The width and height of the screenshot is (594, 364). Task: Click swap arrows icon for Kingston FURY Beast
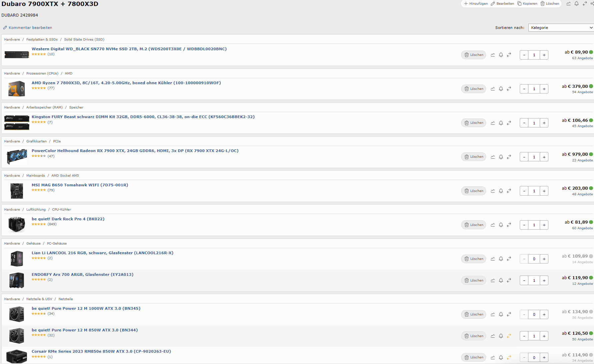pos(509,123)
